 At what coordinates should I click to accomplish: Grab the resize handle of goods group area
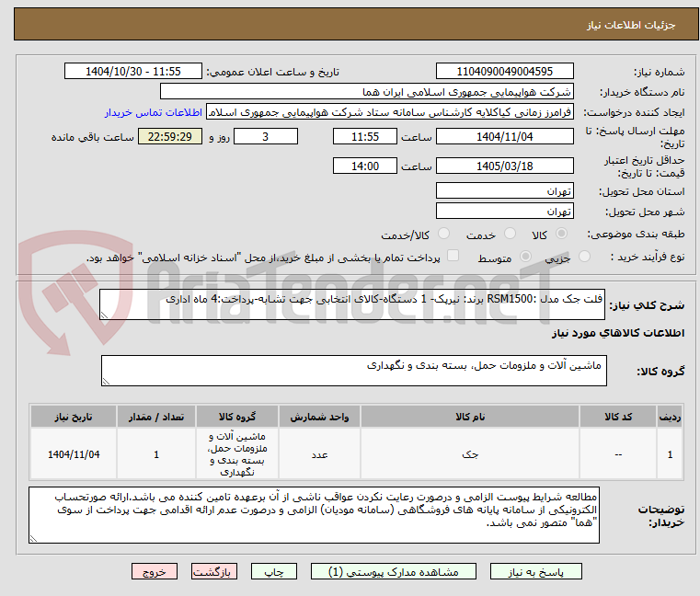tap(107, 382)
